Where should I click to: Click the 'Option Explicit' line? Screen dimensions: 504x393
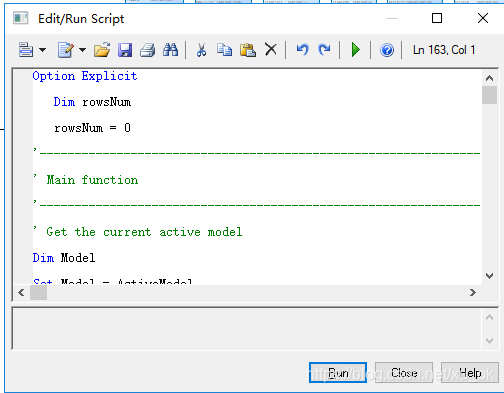tap(85, 76)
